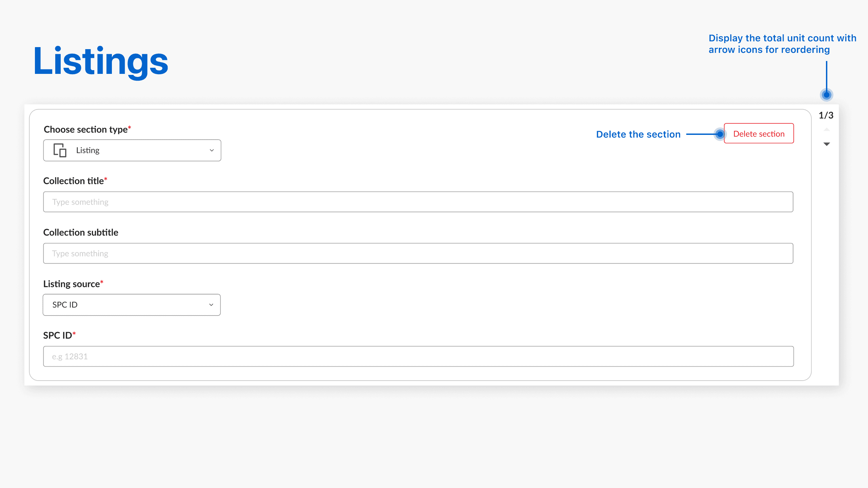Click the 1/3 unit count indicator
The image size is (868, 488).
[826, 116]
